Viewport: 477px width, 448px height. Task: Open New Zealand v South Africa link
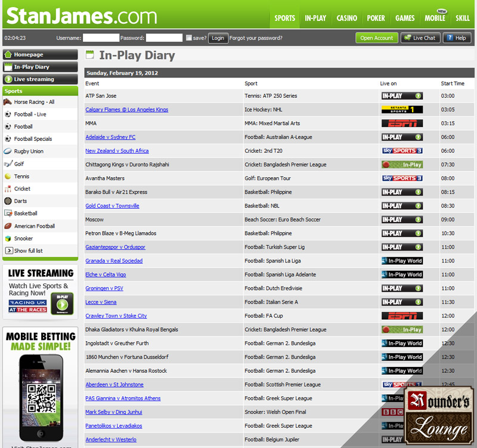(117, 151)
